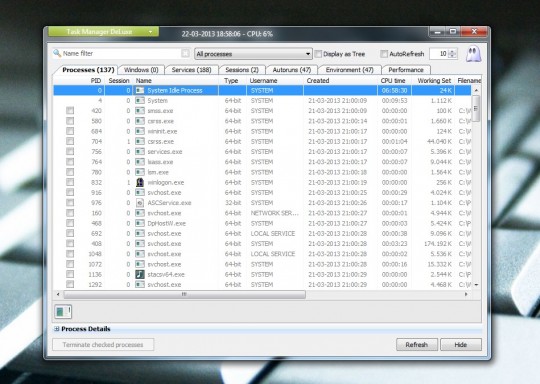Image resolution: width=540 pixels, height=384 pixels.
Task: Check the box for stacsv64.exe PID 1136
Action: pos(70,274)
